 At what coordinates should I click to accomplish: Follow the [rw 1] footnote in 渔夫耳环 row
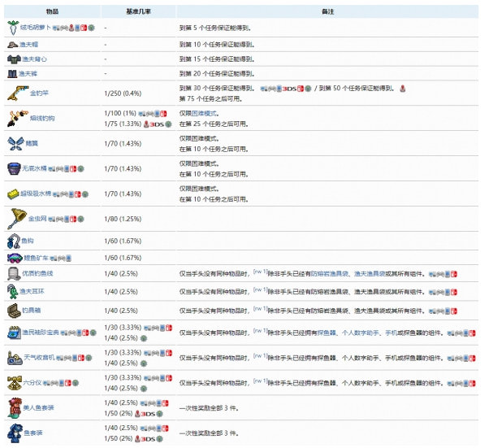(x=260, y=289)
